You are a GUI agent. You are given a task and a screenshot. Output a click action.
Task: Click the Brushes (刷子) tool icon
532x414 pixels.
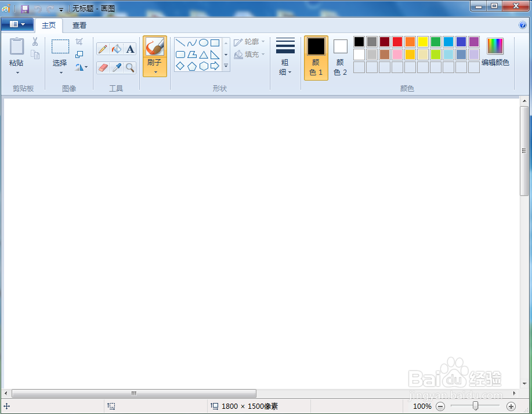pyautogui.click(x=155, y=46)
